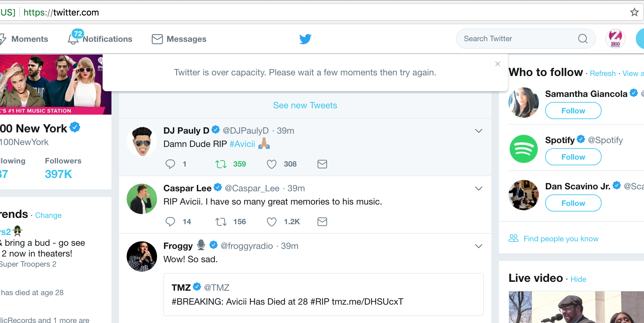Screen dimensions: 644x323
Task: Like Caspar Lee's tweet
Action: point(272,222)
